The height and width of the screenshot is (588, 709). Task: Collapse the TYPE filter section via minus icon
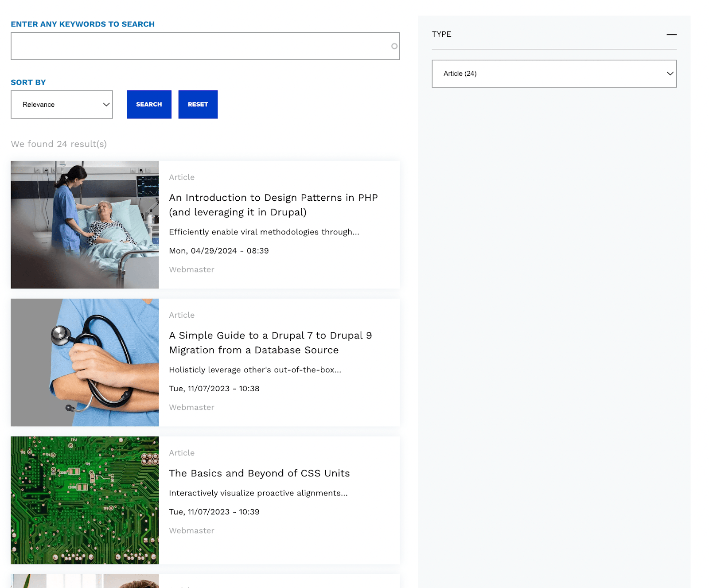[x=671, y=34]
